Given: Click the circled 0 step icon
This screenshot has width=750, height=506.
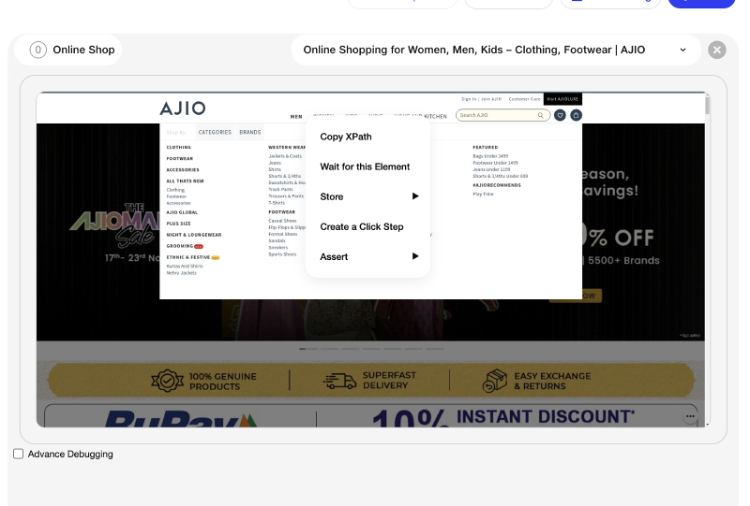Looking at the screenshot, I should [x=38, y=50].
